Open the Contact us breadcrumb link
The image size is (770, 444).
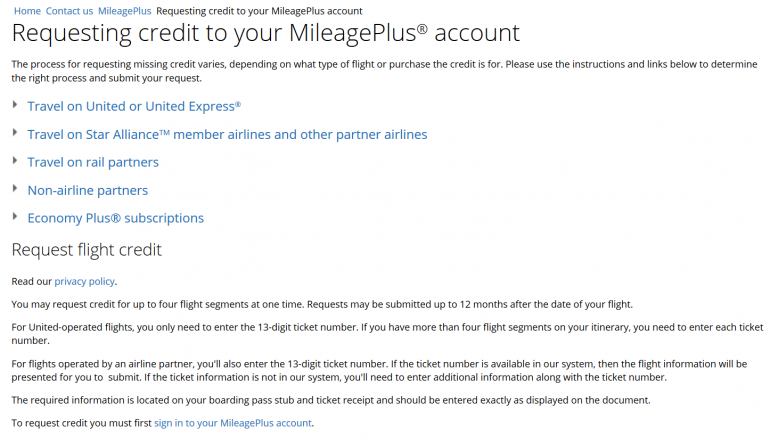click(x=69, y=10)
